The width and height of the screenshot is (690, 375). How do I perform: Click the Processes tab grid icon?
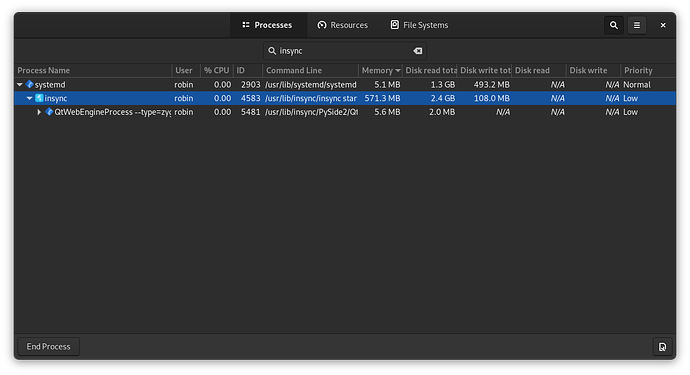coord(246,25)
